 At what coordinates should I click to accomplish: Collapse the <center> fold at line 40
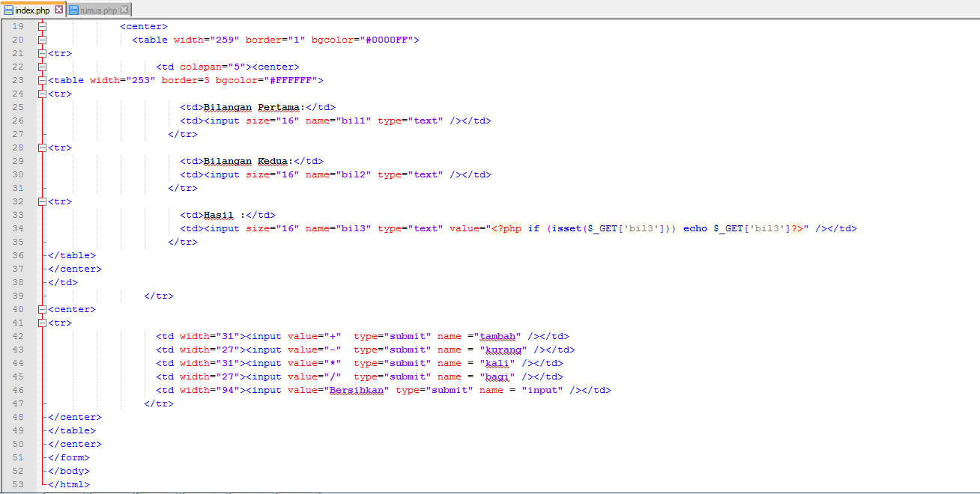point(42,308)
